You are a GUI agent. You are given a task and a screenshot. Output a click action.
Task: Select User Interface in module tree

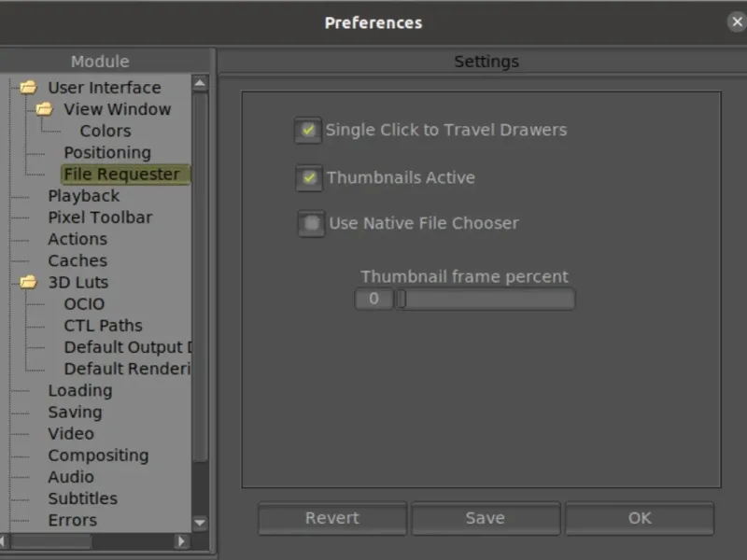point(105,88)
